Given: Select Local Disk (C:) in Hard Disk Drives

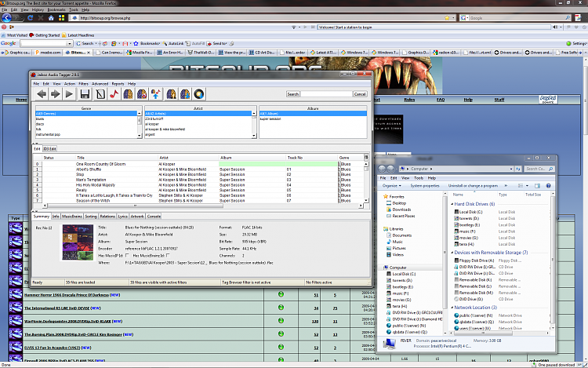Looking at the screenshot, I should tap(468, 212).
